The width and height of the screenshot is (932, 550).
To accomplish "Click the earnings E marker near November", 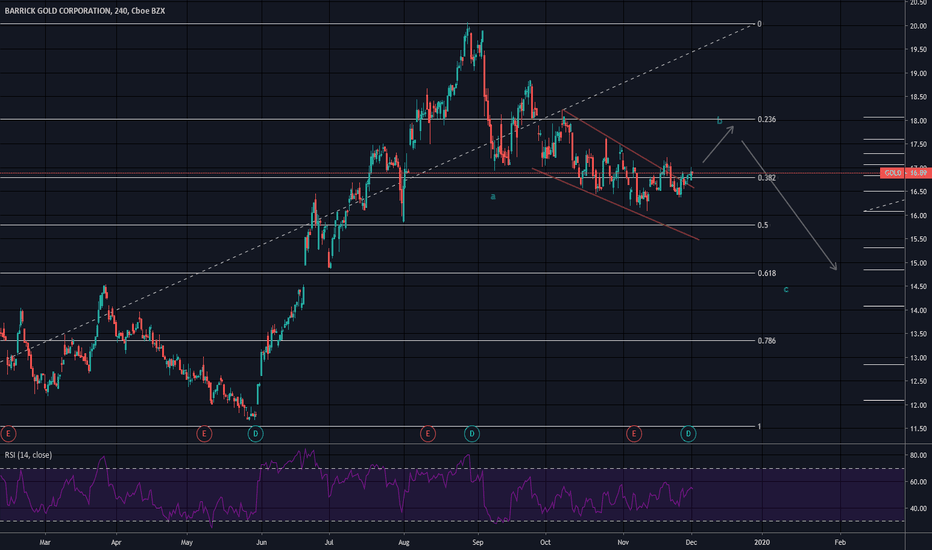I will pos(634,433).
